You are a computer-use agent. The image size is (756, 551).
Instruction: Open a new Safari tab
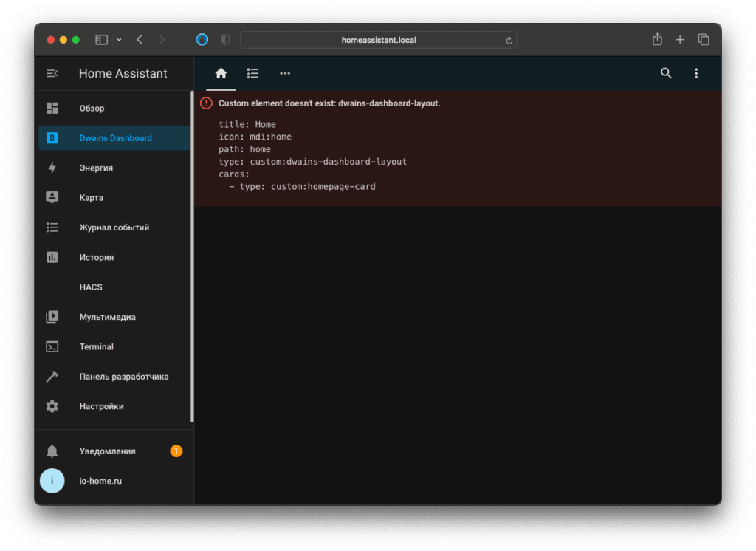pos(680,40)
